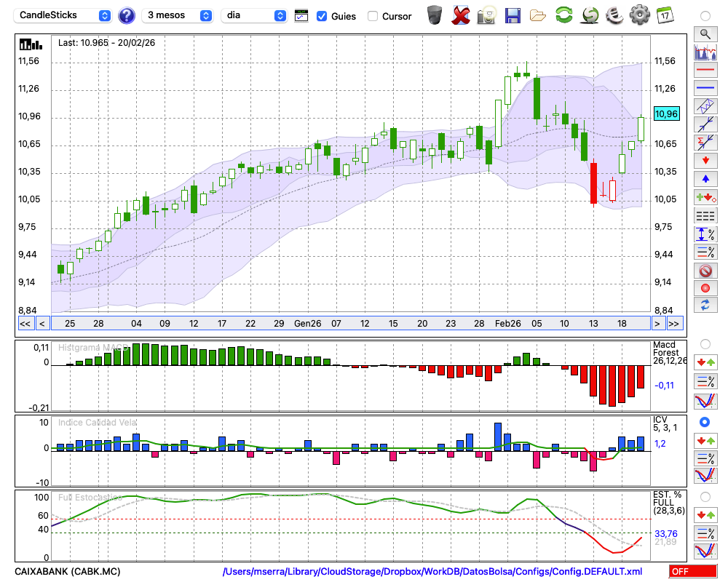The width and height of the screenshot is (728, 582).
Task: Click ICV panel lines percent button
Action: pyautogui.click(x=705, y=458)
